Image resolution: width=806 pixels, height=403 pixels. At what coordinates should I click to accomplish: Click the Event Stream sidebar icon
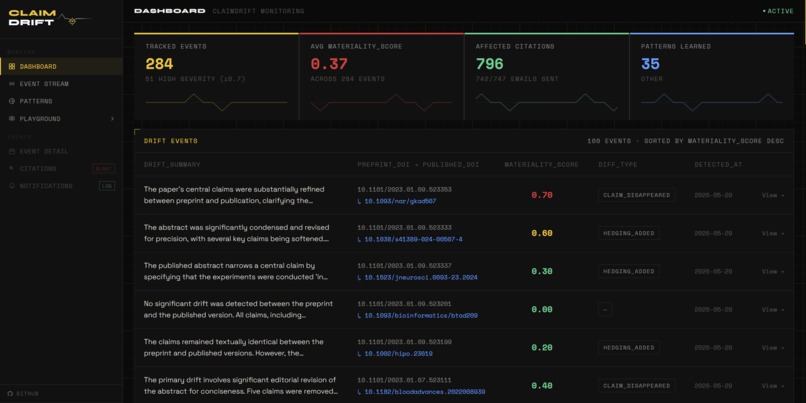[12, 84]
